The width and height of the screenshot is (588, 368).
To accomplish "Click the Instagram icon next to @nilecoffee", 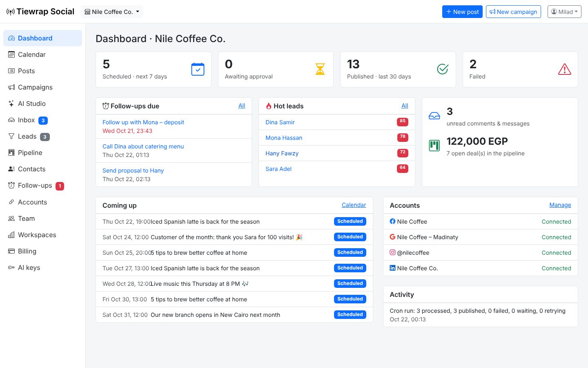I will [392, 252].
